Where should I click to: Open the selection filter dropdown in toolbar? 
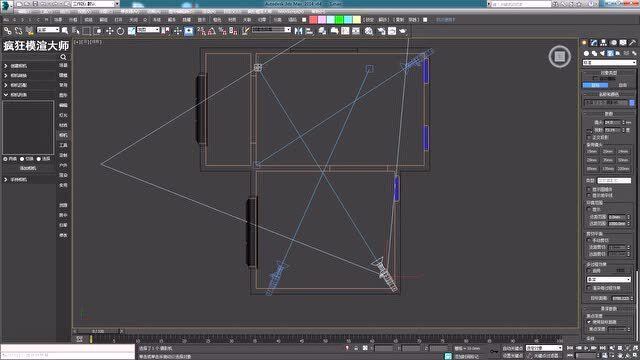(x=48, y=30)
